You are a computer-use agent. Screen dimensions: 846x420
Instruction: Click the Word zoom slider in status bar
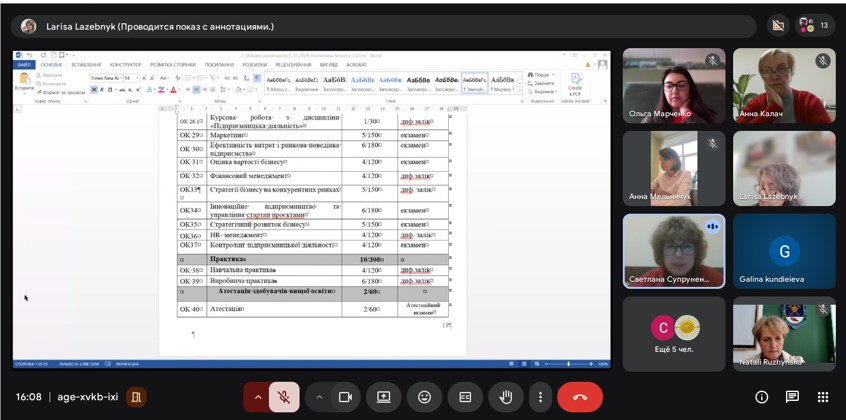click(x=568, y=363)
